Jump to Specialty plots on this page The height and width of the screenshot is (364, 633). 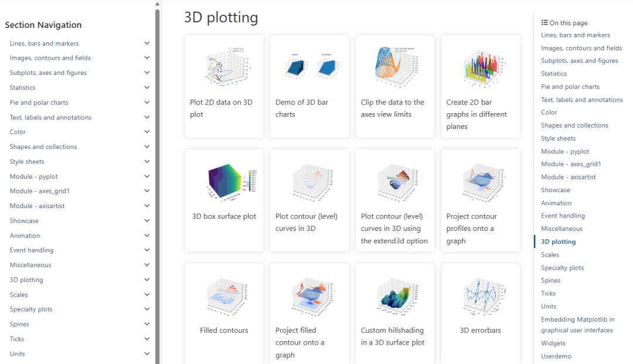562,267
